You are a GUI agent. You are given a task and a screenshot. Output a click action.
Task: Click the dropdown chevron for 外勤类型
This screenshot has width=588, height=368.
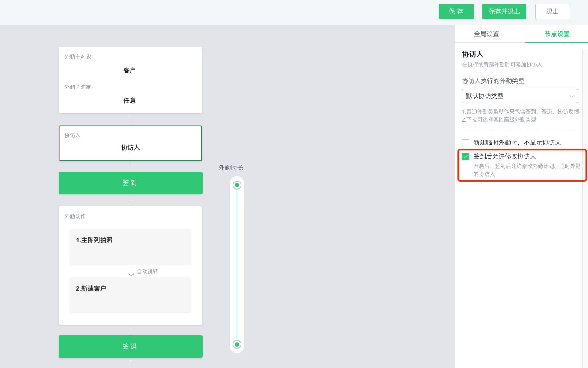point(571,96)
